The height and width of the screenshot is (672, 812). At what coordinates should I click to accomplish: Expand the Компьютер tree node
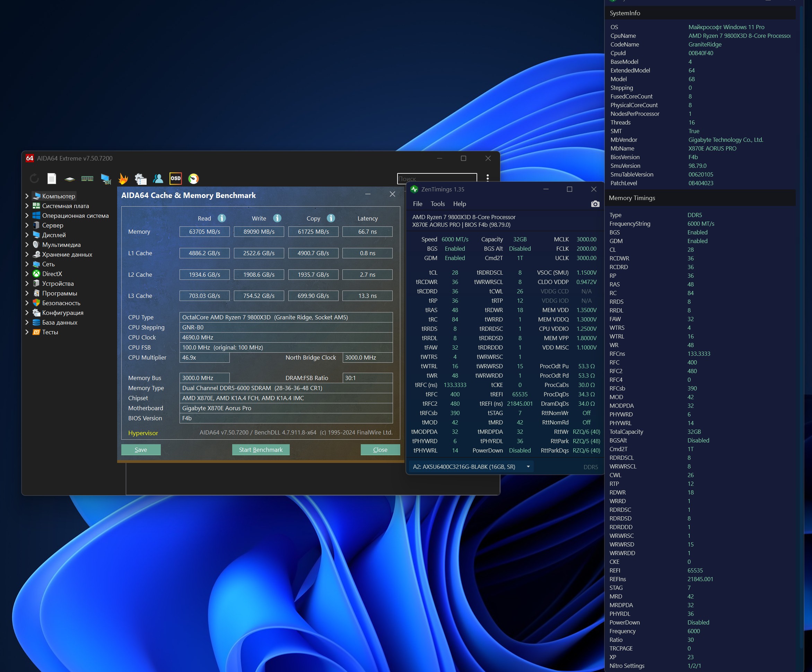click(x=27, y=196)
